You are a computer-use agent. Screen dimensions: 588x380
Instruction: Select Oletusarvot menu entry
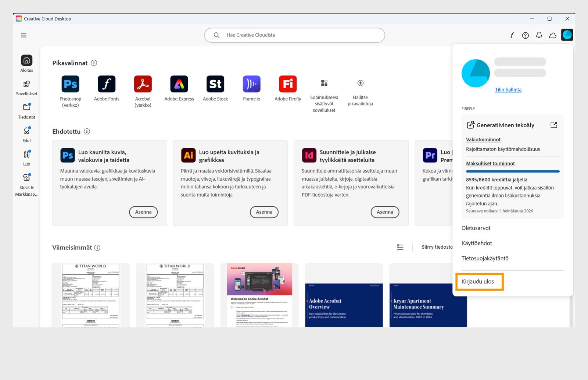tap(476, 228)
